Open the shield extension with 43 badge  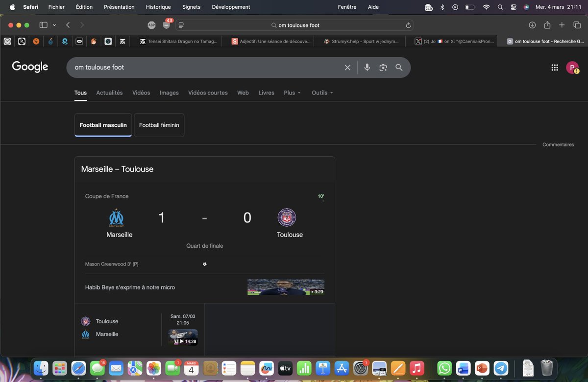[x=166, y=25]
